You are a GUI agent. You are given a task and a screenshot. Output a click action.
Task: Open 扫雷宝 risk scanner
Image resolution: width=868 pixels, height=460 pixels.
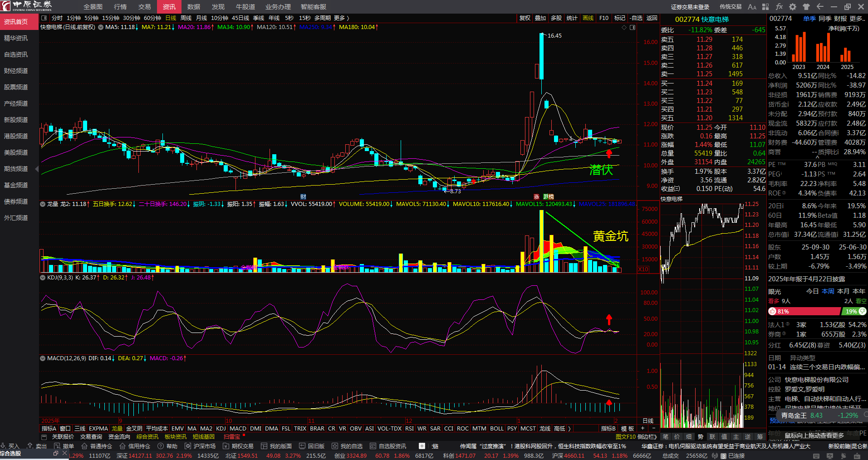point(232,437)
